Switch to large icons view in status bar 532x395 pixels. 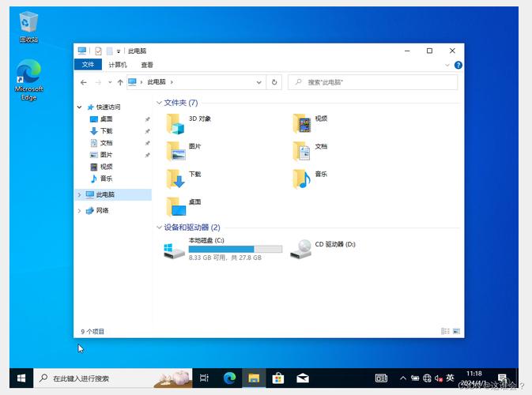457,331
